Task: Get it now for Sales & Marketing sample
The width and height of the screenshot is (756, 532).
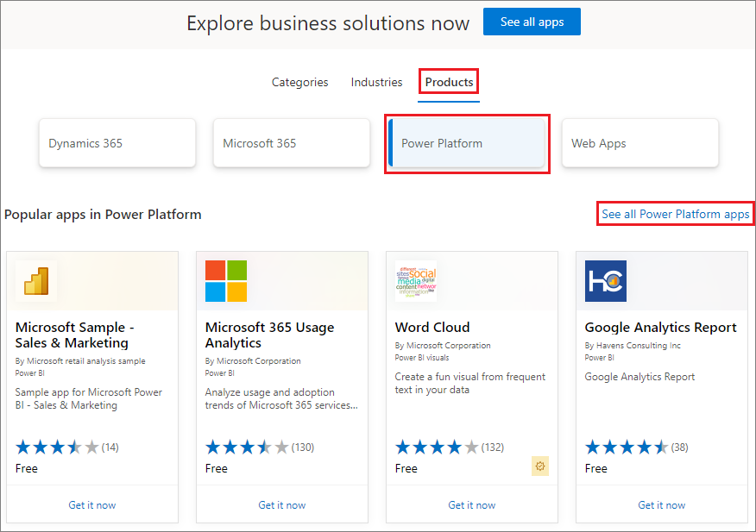Action: tap(92, 505)
